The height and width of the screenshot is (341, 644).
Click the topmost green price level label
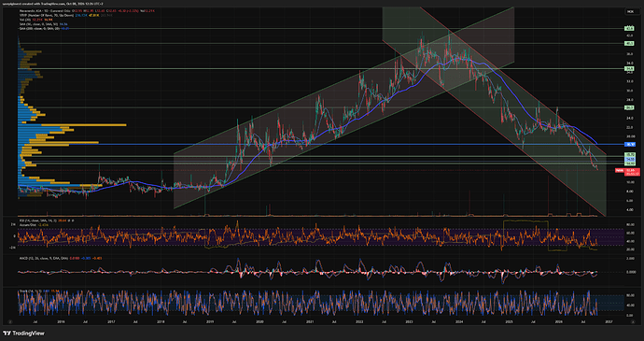(629, 29)
